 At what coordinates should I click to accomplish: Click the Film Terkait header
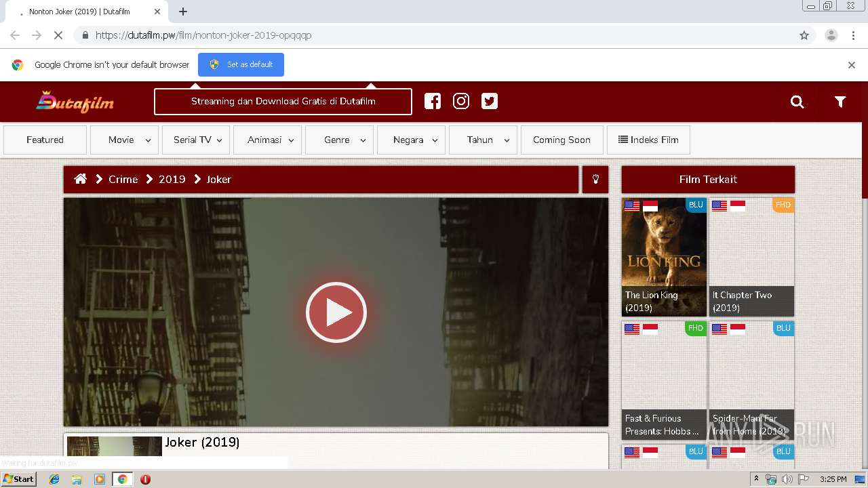(x=708, y=180)
